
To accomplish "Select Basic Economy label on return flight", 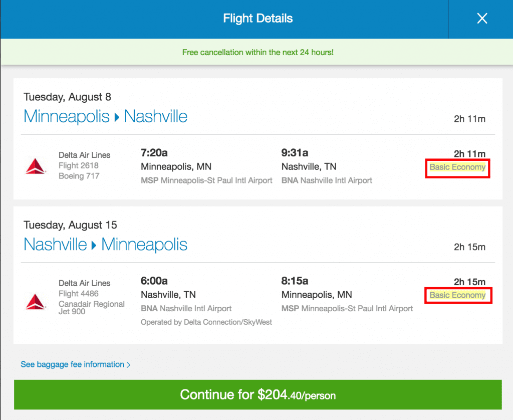I will point(457,295).
